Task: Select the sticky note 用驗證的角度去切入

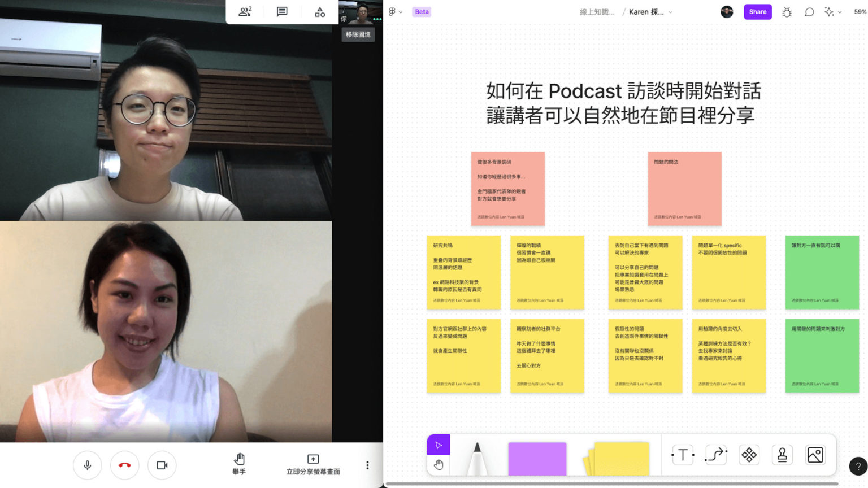Action: pos(729,356)
